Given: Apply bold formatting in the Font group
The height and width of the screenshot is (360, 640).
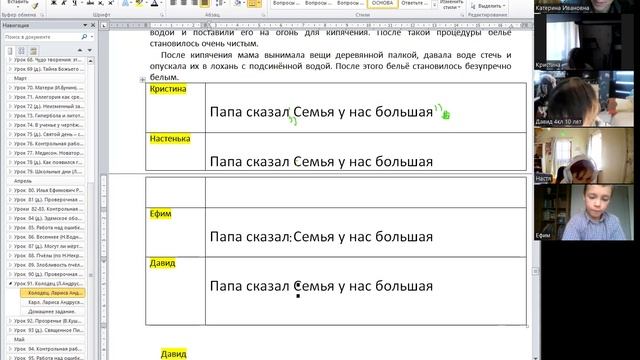Looking at the screenshot, I should [x=53, y=3].
